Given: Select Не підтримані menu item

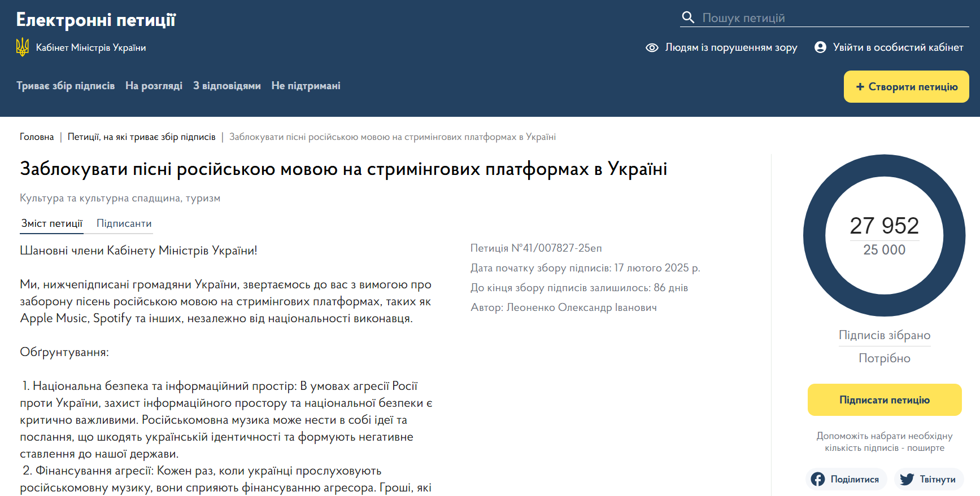Looking at the screenshot, I should (306, 86).
